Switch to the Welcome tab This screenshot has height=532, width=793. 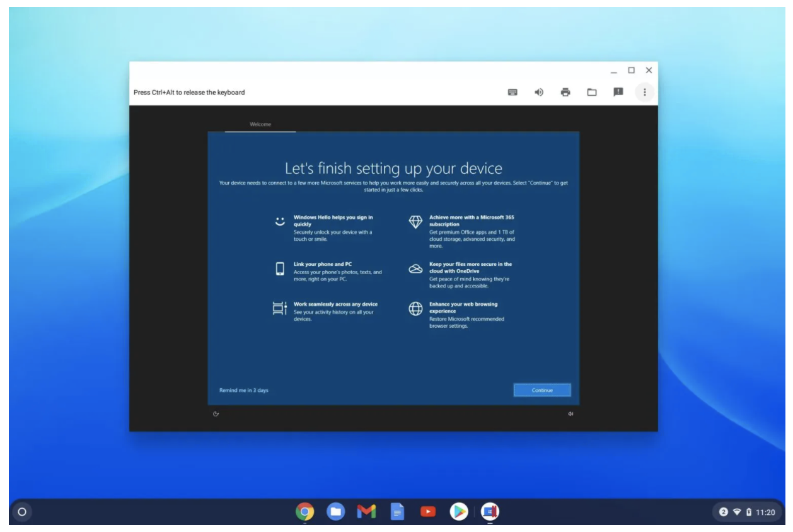tap(260, 124)
